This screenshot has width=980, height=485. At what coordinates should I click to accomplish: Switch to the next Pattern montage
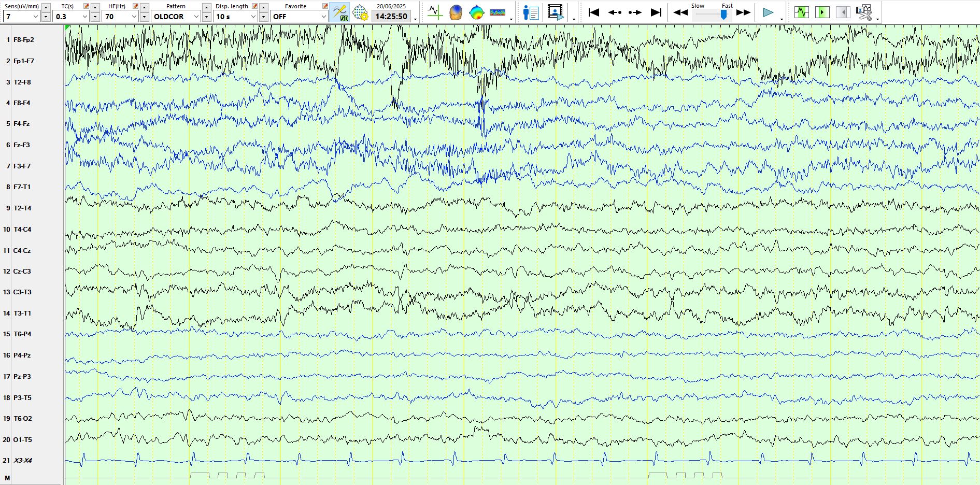207,17
